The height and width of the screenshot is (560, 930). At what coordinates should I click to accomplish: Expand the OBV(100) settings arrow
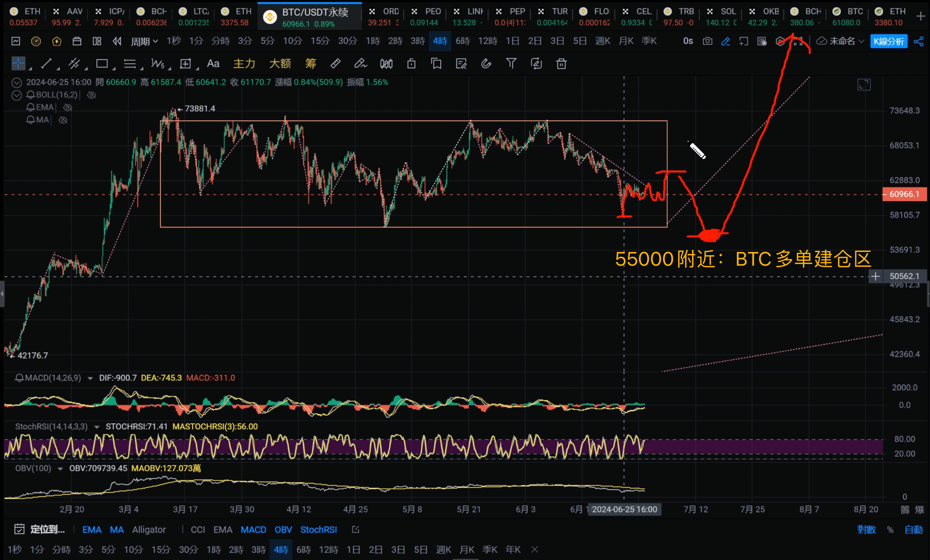pyautogui.click(x=60, y=469)
